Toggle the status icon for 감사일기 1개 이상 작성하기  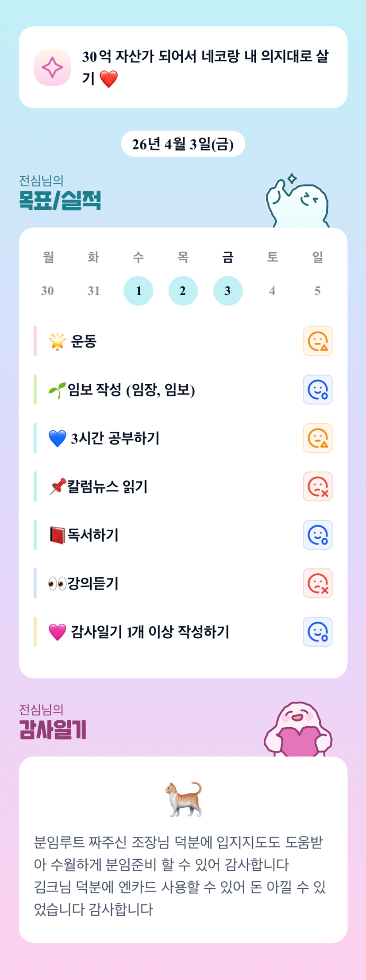(x=317, y=632)
